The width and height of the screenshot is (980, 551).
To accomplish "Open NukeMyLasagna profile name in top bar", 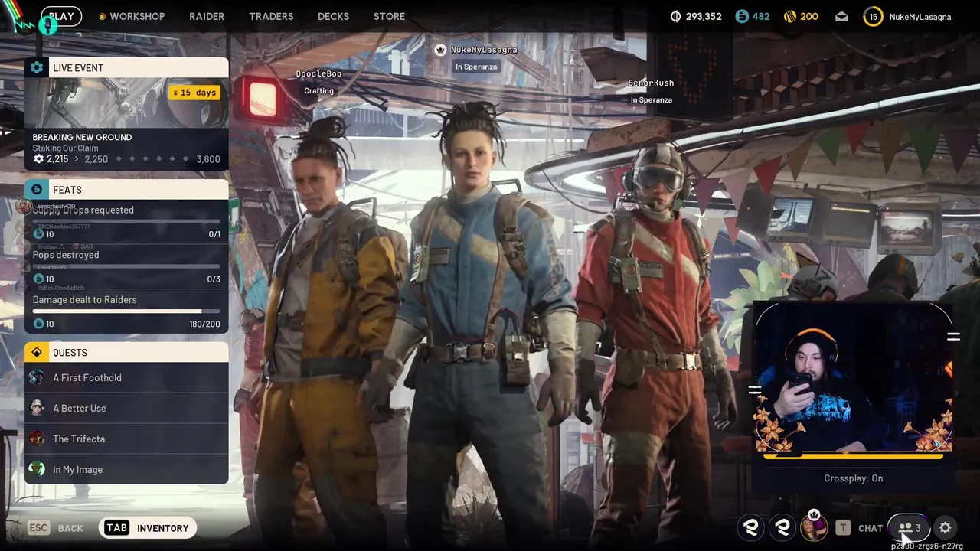I will pyautogui.click(x=920, y=16).
